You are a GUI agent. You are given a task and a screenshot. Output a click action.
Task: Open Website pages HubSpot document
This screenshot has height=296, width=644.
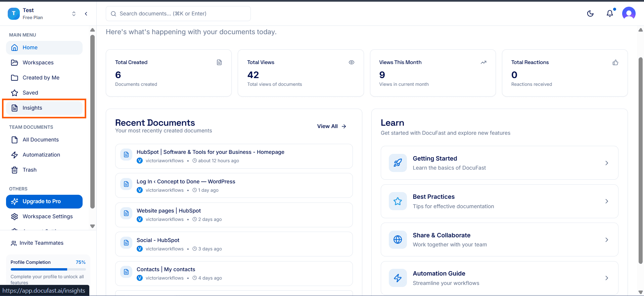click(234, 215)
